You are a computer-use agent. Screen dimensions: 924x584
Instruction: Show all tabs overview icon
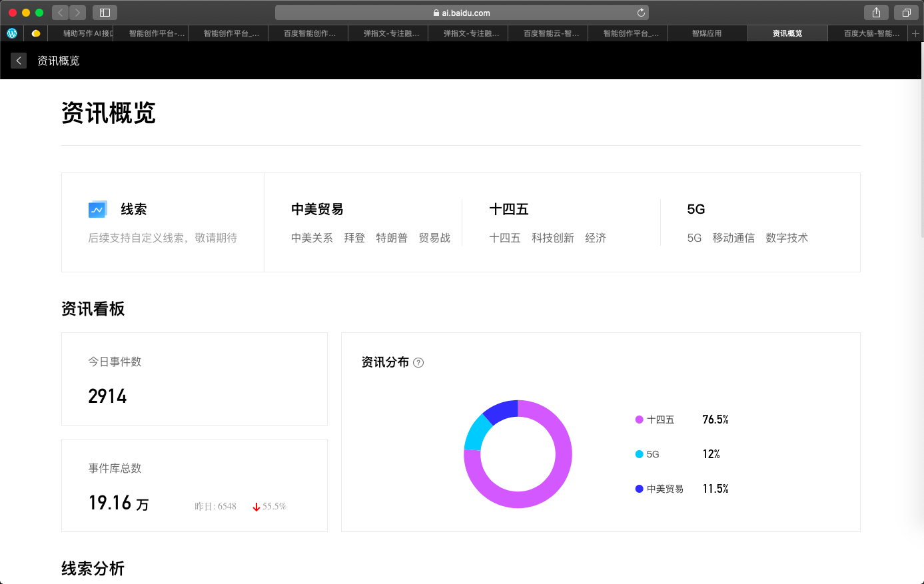click(906, 13)
